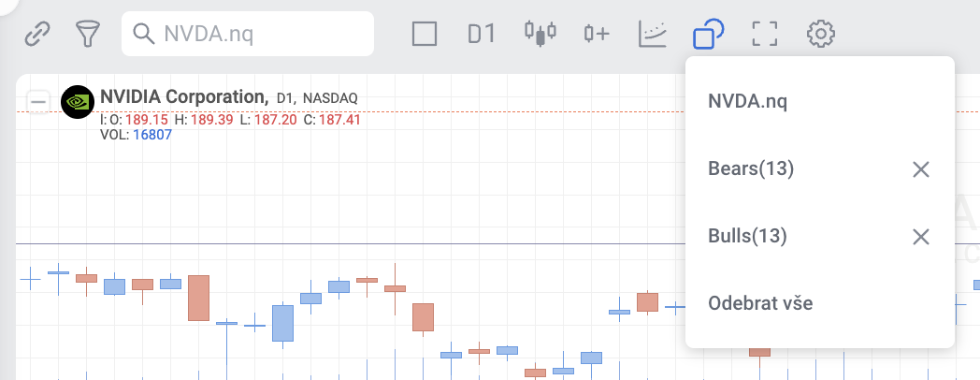Remove the Bulls(13) indicator
Image resolution: width=980 pixels, height=380 pixels.
[921, 237]
